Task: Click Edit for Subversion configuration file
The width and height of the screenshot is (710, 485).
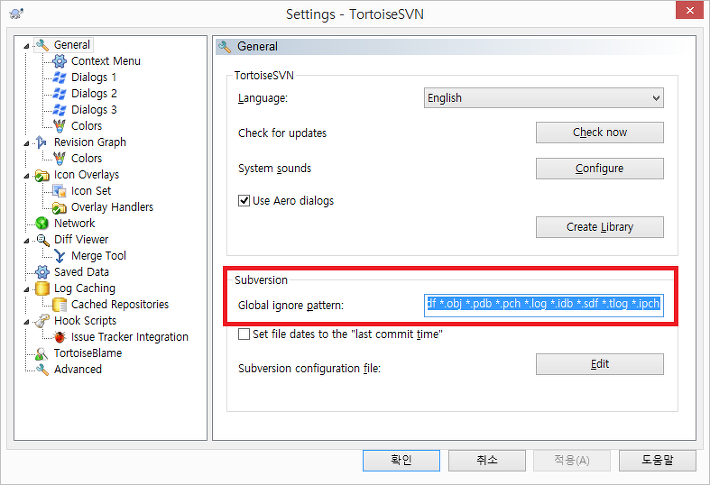Action: (x=600, y=364)
